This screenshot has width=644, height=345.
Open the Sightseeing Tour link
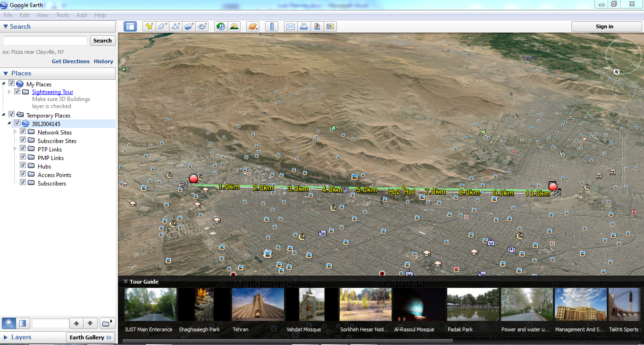pos(53,92)
